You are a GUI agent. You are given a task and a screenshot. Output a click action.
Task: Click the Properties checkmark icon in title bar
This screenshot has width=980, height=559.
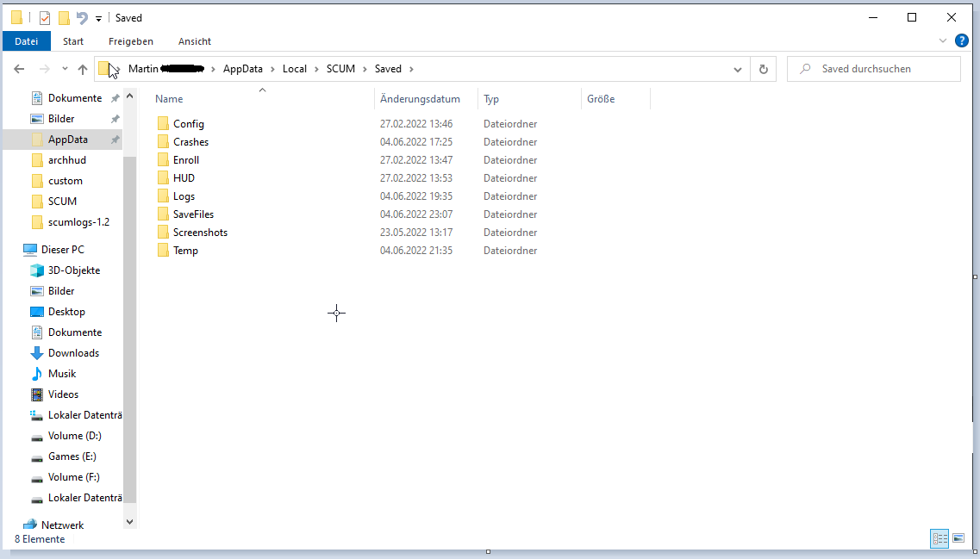(x=43, y=18)
